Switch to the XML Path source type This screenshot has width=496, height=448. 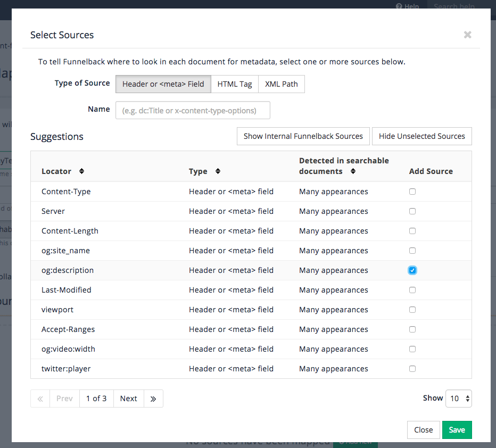pos(281,84)
